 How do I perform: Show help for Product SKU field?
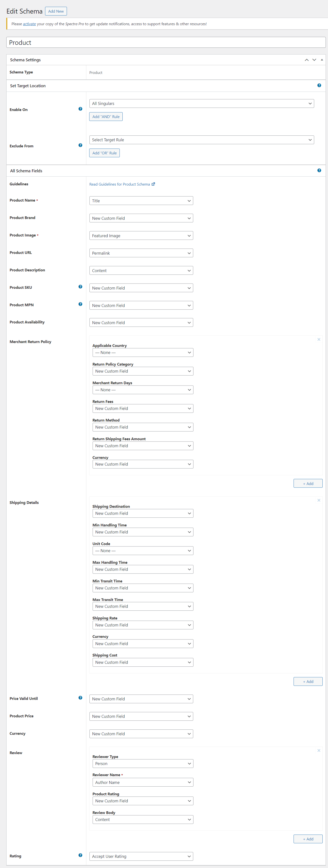pos(80,287)
